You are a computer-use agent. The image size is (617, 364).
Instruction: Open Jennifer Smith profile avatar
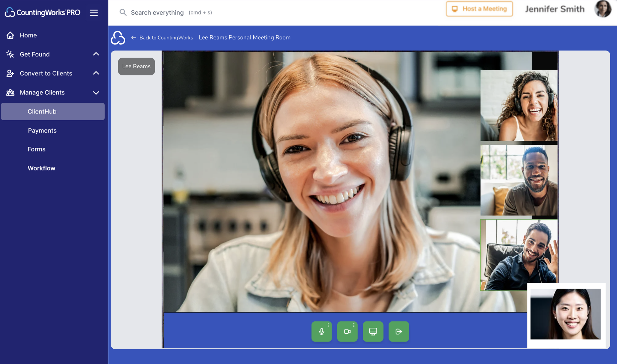[602, 9]
